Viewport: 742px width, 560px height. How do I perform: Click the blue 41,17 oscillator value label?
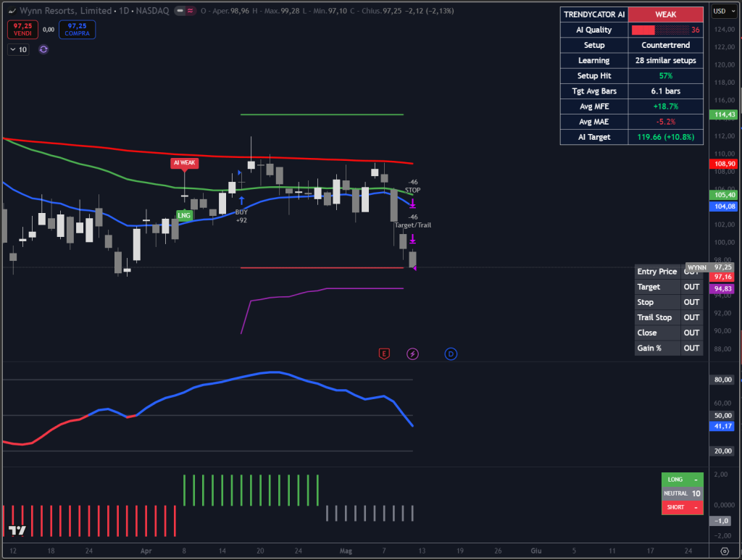[722, 426]
